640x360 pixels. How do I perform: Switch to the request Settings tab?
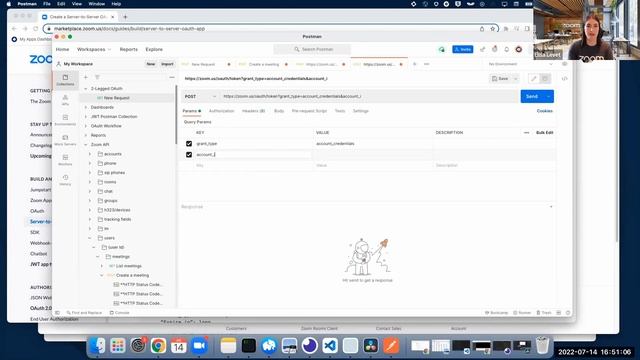361,111
